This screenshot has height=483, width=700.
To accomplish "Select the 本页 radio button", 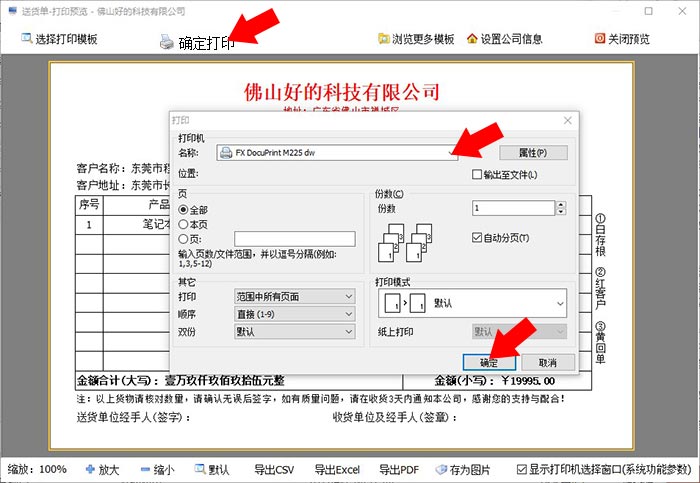I will pyautogui.click(x=183, y=224).
